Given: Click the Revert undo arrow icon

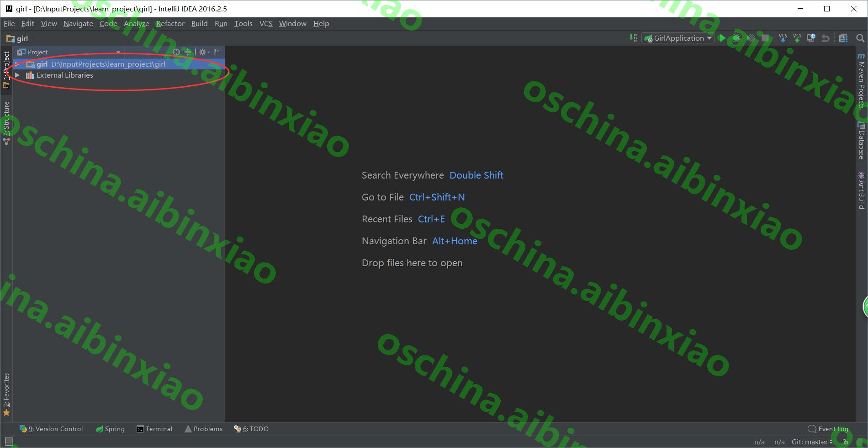Looking at the screenshot, I should pos(826,38).
